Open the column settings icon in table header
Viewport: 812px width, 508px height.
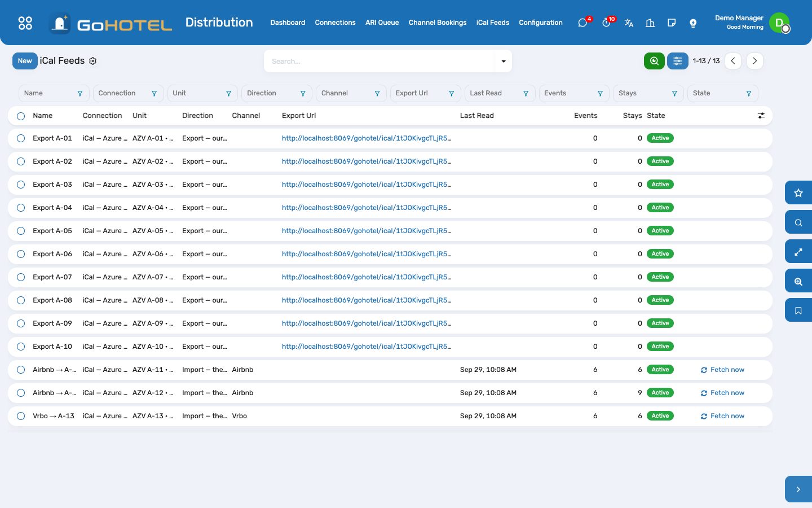pyautogui.click(x=761, y=116)
